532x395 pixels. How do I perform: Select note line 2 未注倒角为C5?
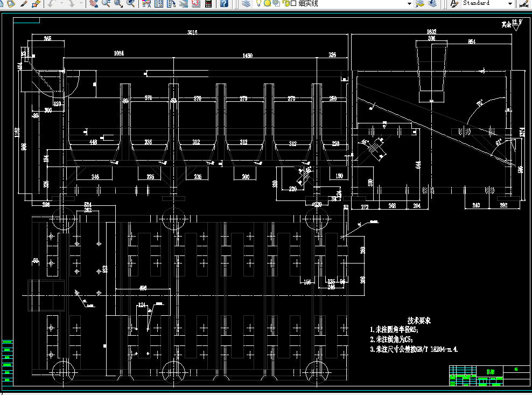click(x=391, y=339)
